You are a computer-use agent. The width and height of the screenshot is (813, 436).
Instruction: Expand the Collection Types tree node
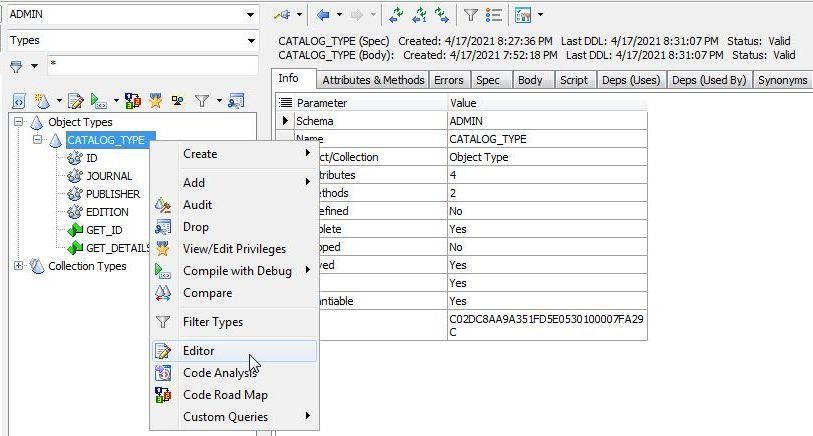pos(20,266)
